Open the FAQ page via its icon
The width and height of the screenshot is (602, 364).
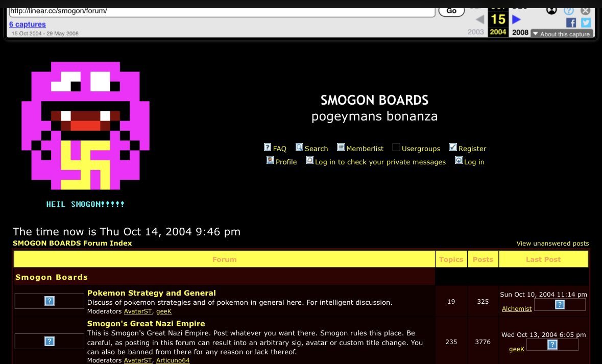pyautogui.click(x=268, y=147)
